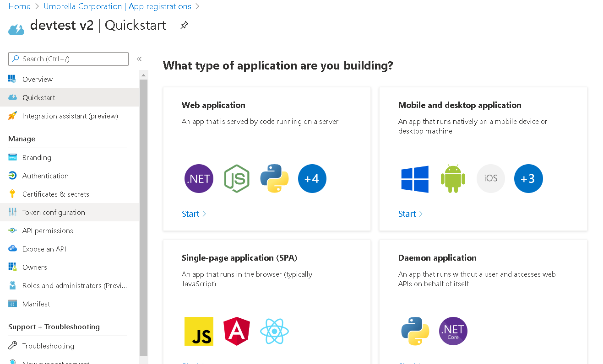
Task: Click the sidebar Search (Ctrl+/) field
Action: (x=68, y=59)
